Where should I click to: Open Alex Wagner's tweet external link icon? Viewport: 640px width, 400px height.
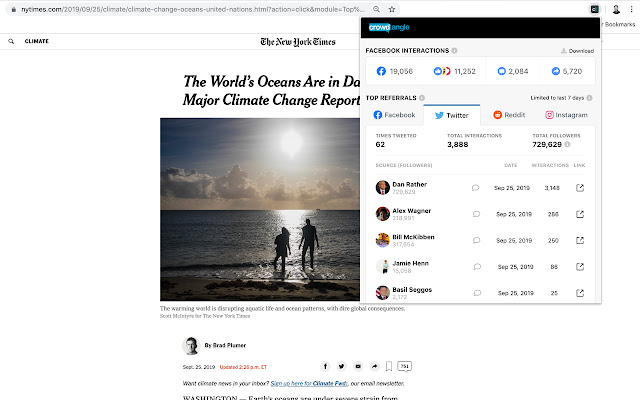coord(580,213)
